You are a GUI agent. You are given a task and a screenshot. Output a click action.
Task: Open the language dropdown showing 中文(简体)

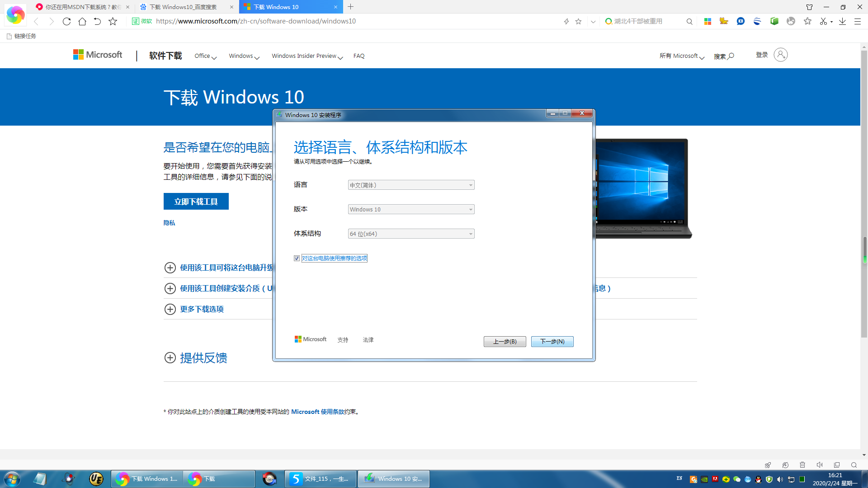(x=411, y=185)
